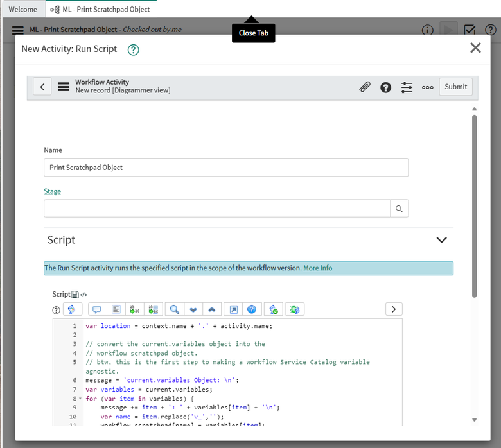
Task: Click the script save floppy icon
Action: click(x=75, y=295)
